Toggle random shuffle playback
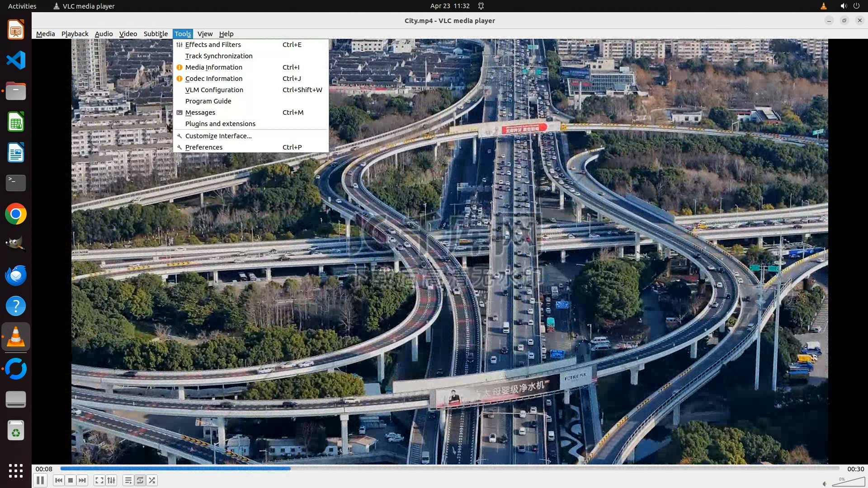 click(152, 480)
